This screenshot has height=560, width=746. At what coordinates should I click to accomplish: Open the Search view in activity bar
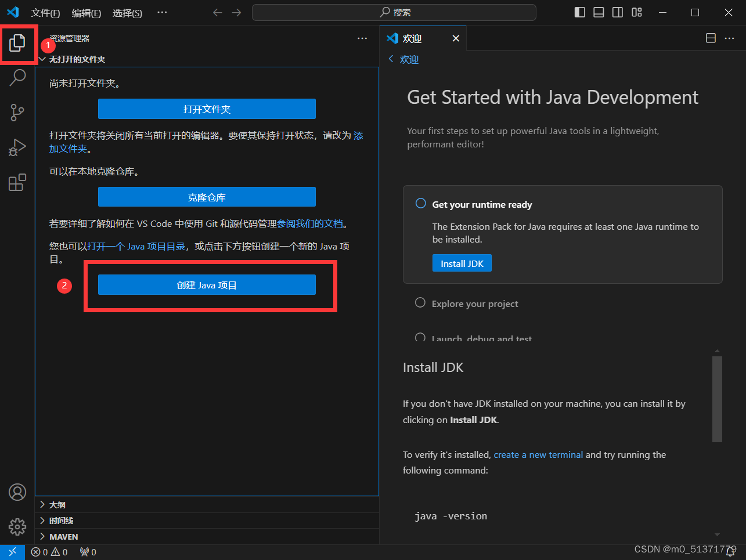coord(17,77)
